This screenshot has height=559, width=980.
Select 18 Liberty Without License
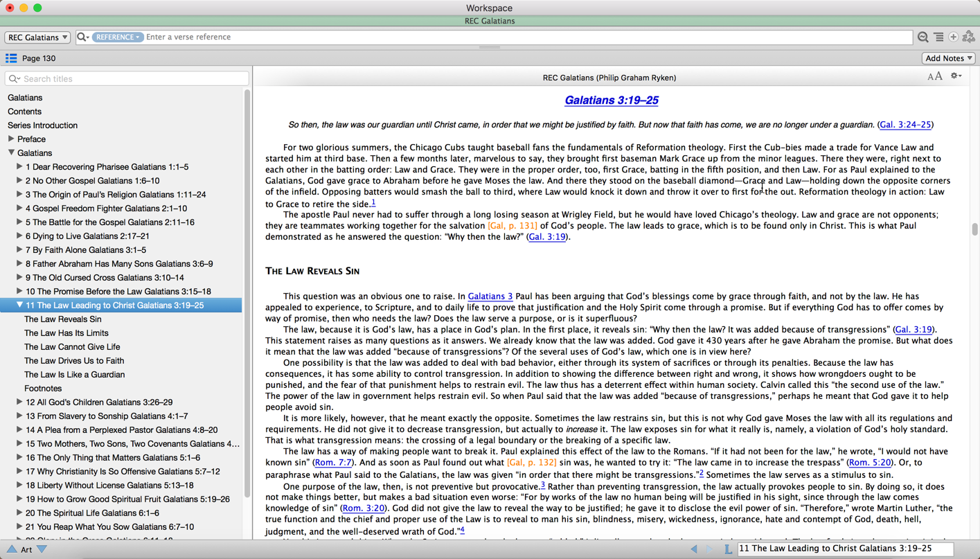pos(109,486)
